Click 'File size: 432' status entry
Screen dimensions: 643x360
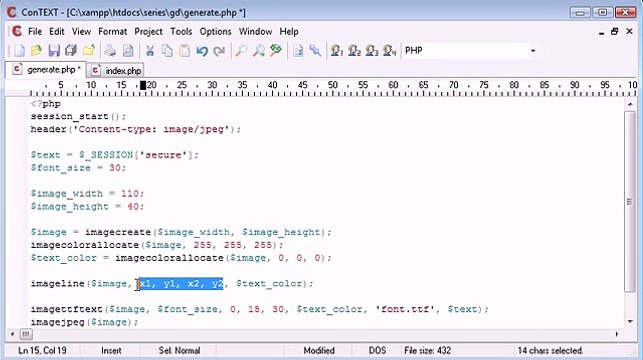point(427,351)
